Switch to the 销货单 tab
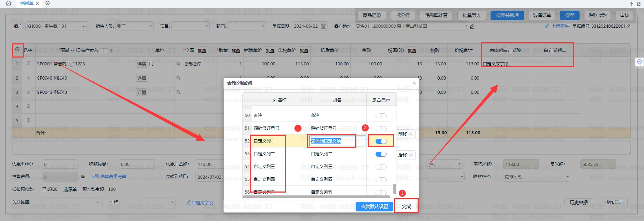Image resolution: width=644 pixels, height=221 pixels. coord(27,3)
